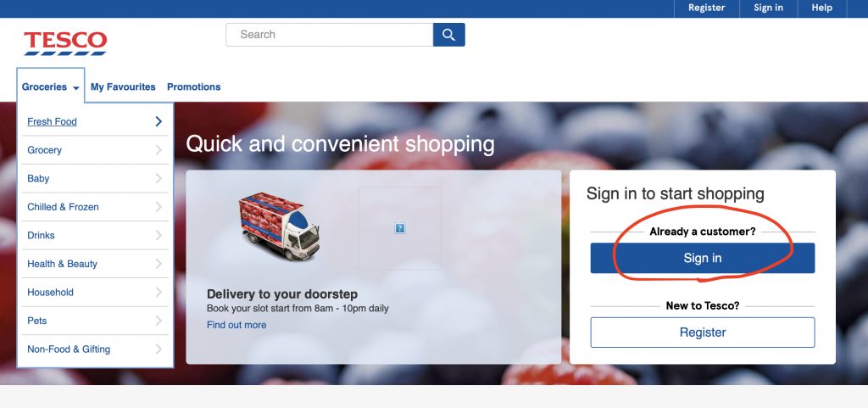868x408 pixels.
Task: Open the My Favourites tab
Action: [123, 87]
